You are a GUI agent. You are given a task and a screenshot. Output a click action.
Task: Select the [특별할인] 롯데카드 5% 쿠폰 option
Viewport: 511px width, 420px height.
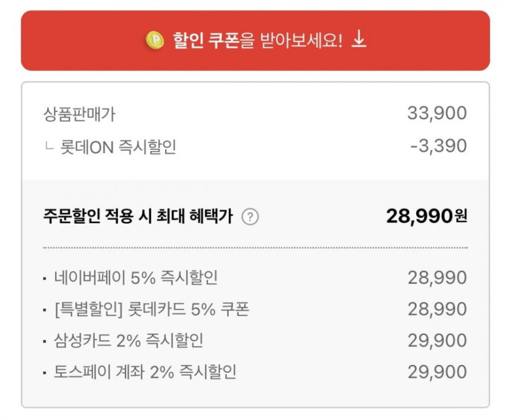click(151, 309)
